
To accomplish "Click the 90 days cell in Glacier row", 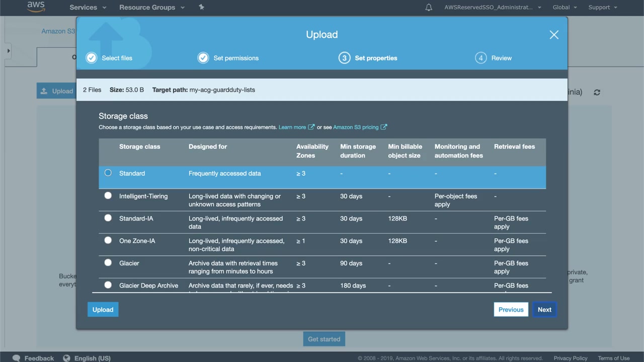I will pyautogui.click(x=351, y=263).
